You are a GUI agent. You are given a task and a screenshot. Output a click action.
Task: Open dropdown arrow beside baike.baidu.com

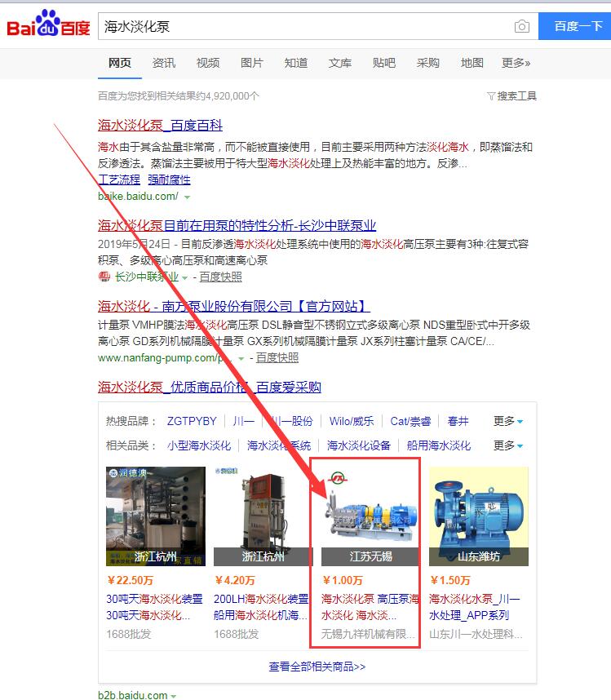188,197
